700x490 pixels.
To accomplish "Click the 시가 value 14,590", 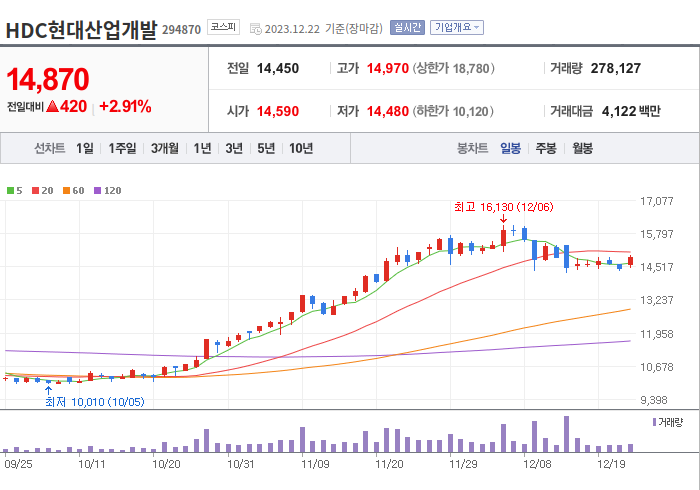I will 278,111.
